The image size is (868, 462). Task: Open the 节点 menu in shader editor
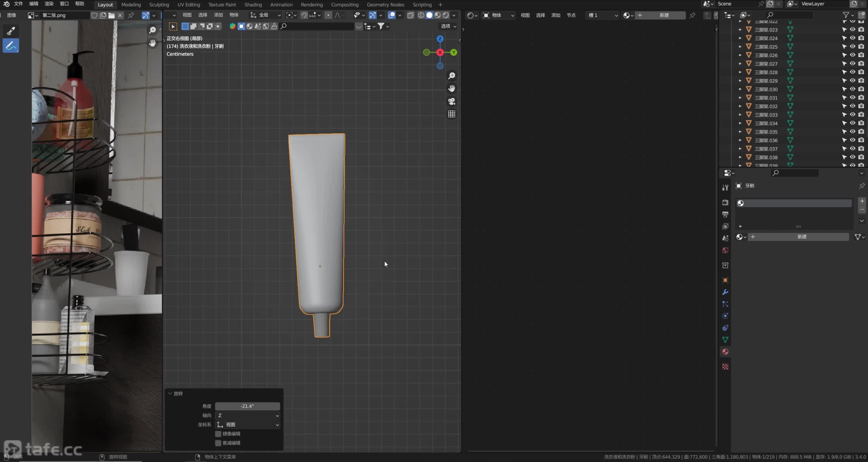(x=571, y=15)
